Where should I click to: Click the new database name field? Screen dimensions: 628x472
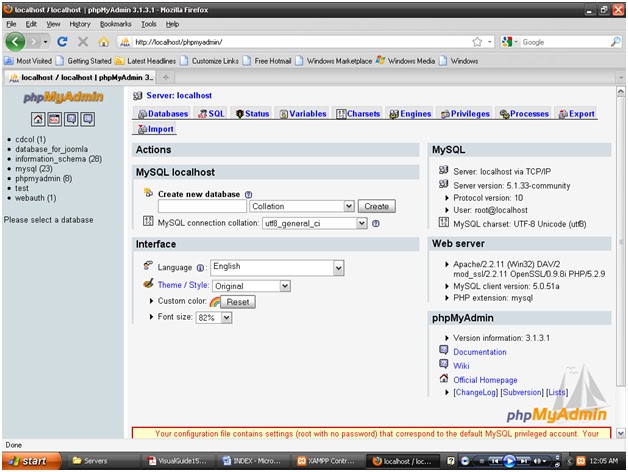coord(202,206)
